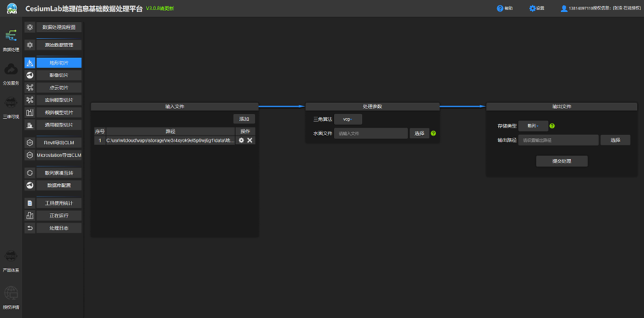
Task: Click the 操作 column header
Action: 245,132
